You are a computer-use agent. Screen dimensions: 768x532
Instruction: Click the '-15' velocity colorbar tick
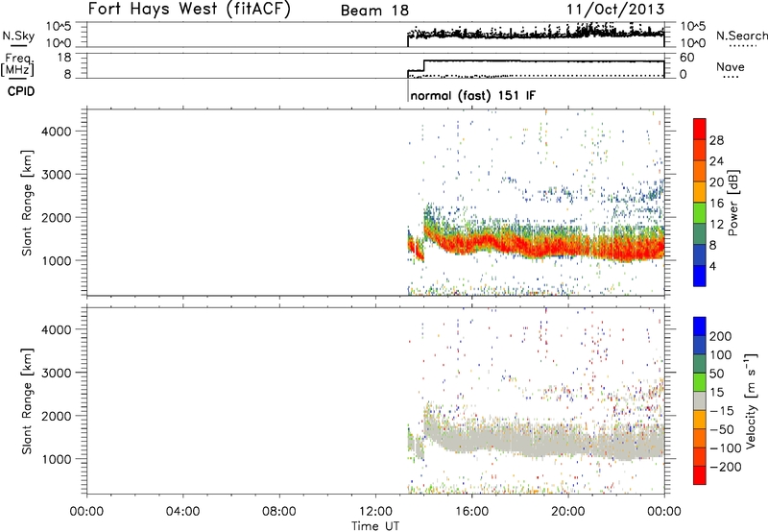click(722, 410)
